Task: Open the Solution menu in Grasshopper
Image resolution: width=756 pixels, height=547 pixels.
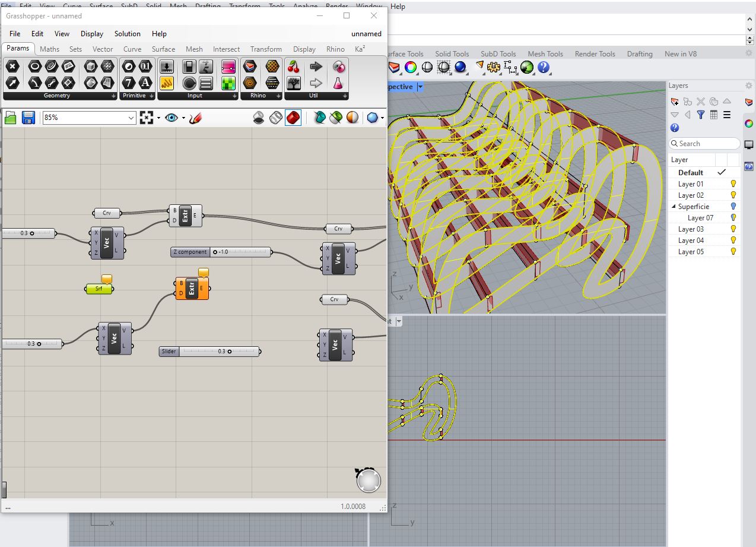Action: click(127, 34)
